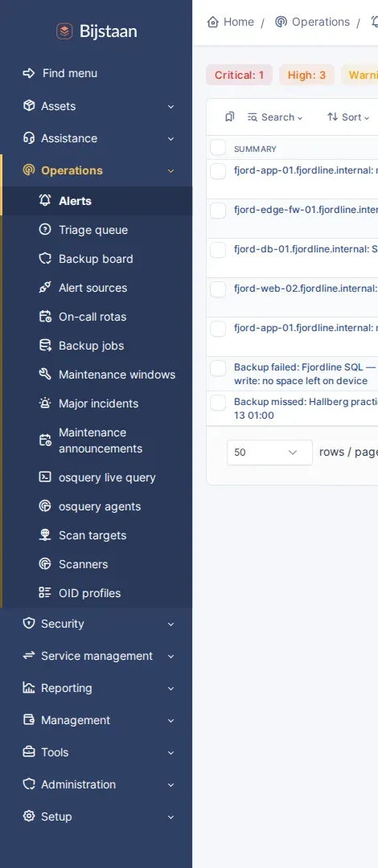This screenshot has height=868, width=378.
Task: Click the Reporting chart icon
Action: 29,687
